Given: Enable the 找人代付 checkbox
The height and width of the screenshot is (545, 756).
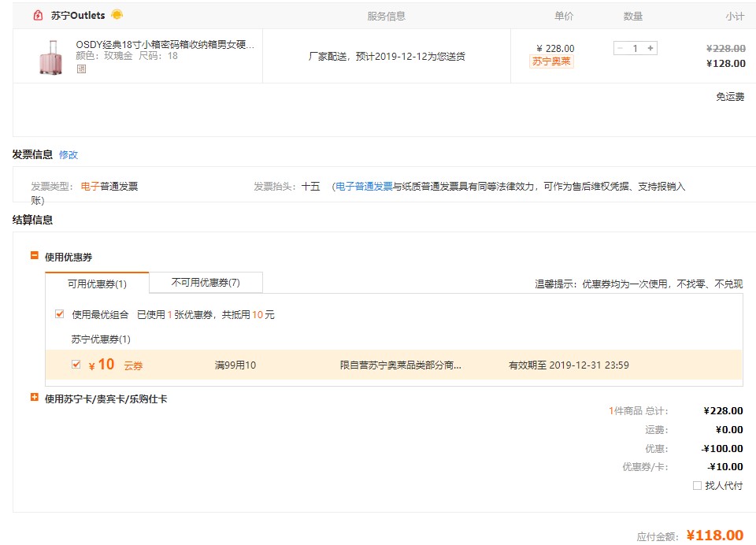Looking at the screenshot, I should (697, 485).
